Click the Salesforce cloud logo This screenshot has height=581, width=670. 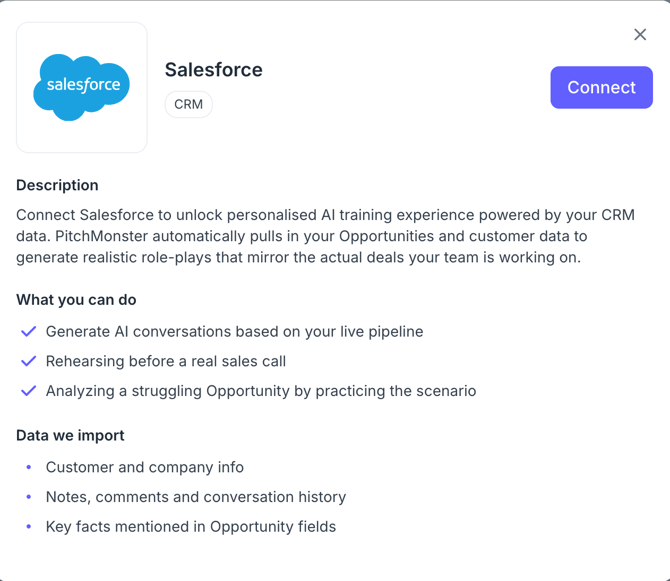(82, 87)
